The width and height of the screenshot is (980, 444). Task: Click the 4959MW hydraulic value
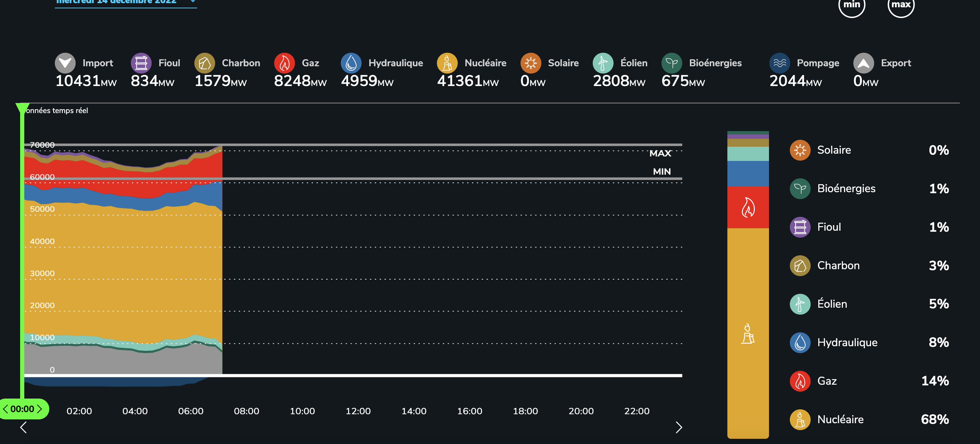click(367, 81)
